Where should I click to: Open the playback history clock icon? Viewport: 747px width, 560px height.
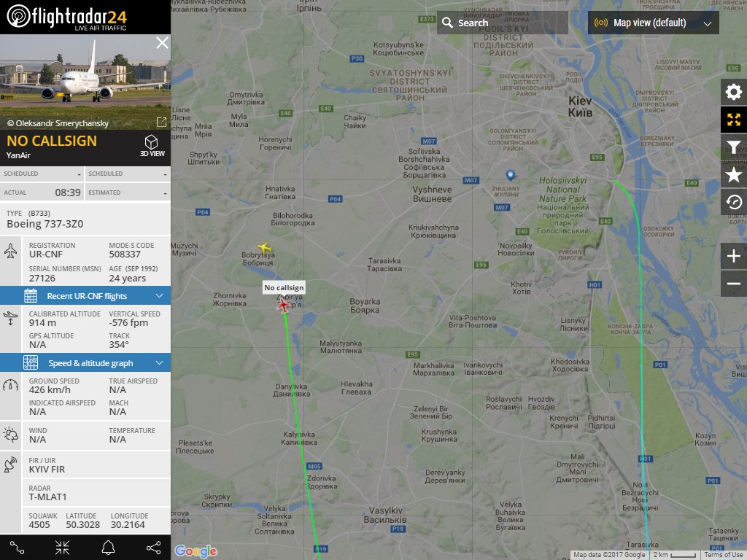point(734,203)
